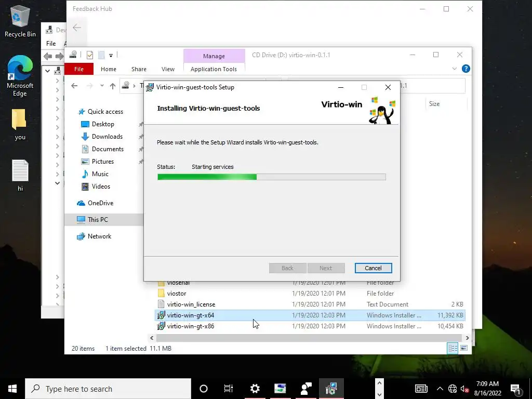Screen dimensions: 532x399
Task: Expand the Explorer ribbon chevron
Action: tap(454, 69)
